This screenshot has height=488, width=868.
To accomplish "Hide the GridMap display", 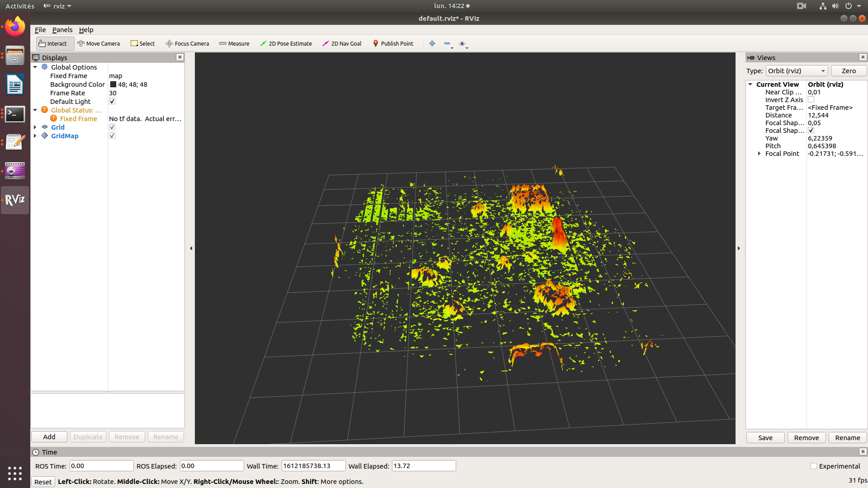I will pos(112,136).
